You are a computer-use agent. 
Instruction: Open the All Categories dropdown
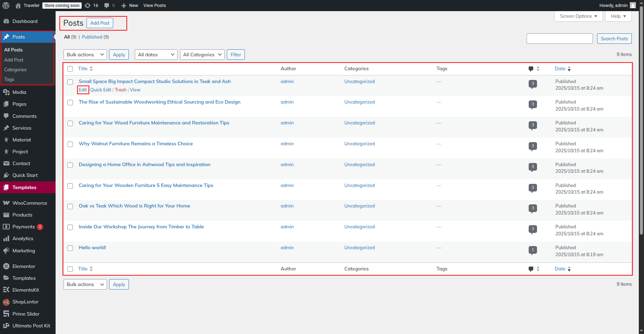coord(202,55)
